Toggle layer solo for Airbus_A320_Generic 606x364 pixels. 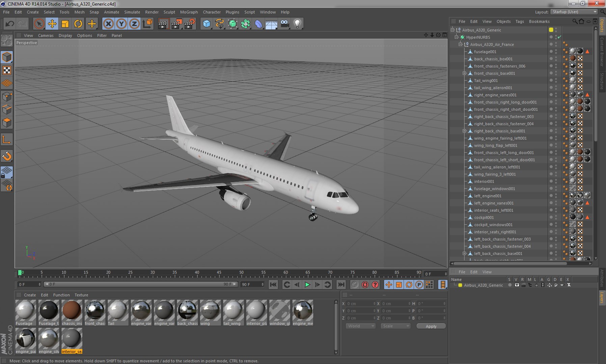pos(509,285)
